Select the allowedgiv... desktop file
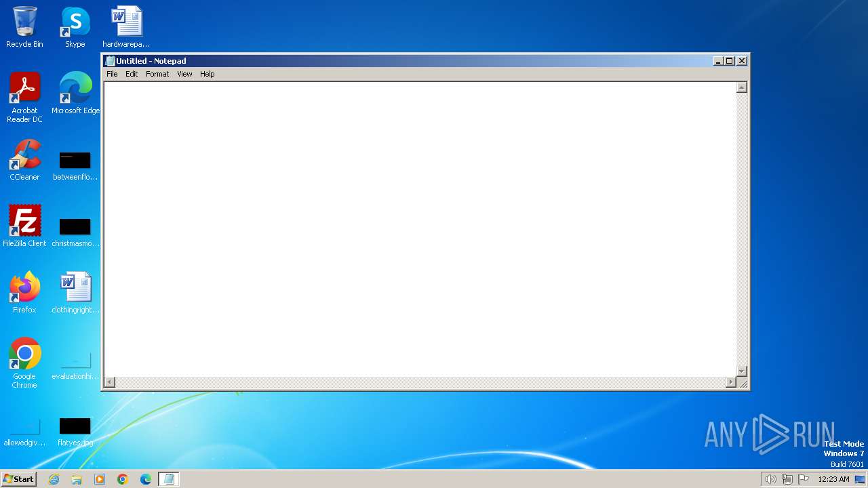The image size is (868, 488). tap(24, 434)
